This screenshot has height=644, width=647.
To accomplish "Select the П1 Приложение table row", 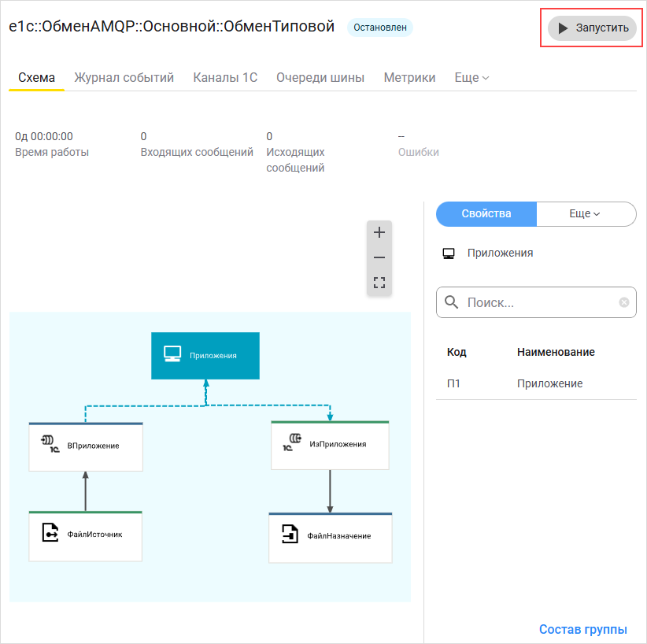I will click(535, 383).
